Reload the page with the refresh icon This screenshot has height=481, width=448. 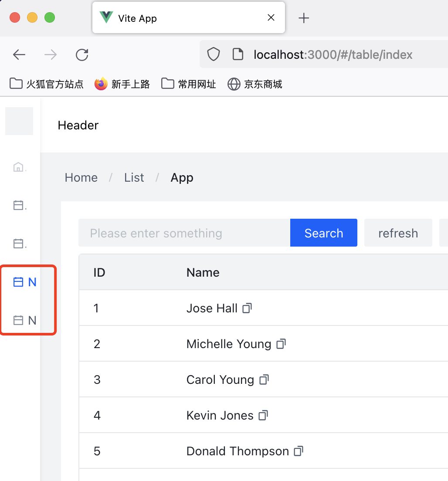pyautogui.click(x=82, y=55)
